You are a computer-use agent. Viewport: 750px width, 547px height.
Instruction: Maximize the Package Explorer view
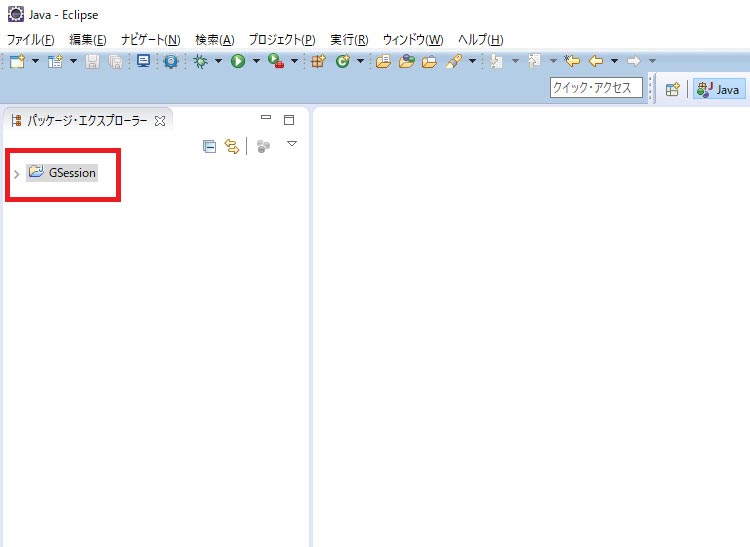289,120
